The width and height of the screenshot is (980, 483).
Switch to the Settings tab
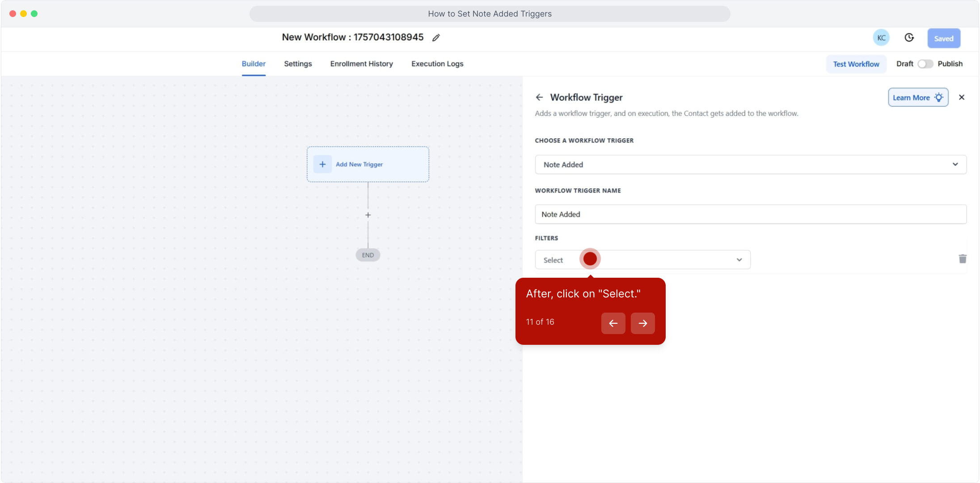[x=298, y=64]
